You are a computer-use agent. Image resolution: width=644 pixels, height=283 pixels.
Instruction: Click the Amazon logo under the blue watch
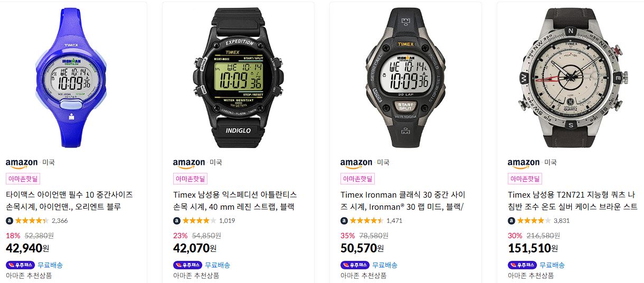coord(22,163)
